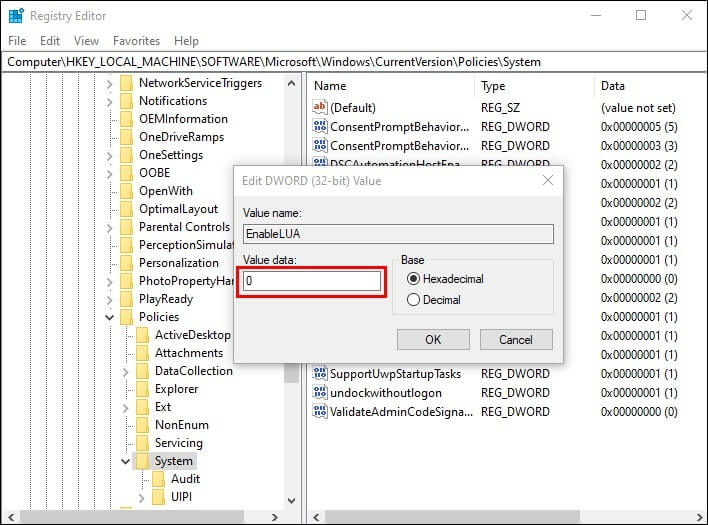Open the Help menu
The image size is (708, 525).
tap(186, 41)
